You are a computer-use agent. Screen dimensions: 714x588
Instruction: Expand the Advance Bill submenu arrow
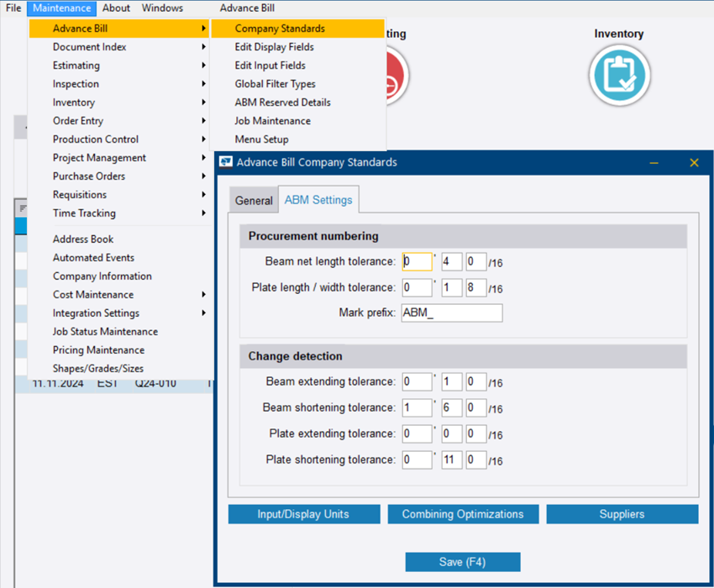click(203, 29)
